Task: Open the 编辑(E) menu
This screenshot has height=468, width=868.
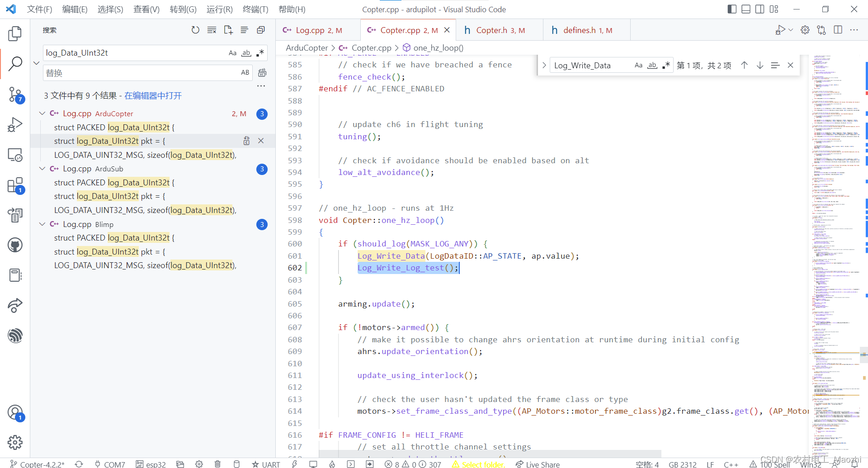Action: [x=75, y=9]
